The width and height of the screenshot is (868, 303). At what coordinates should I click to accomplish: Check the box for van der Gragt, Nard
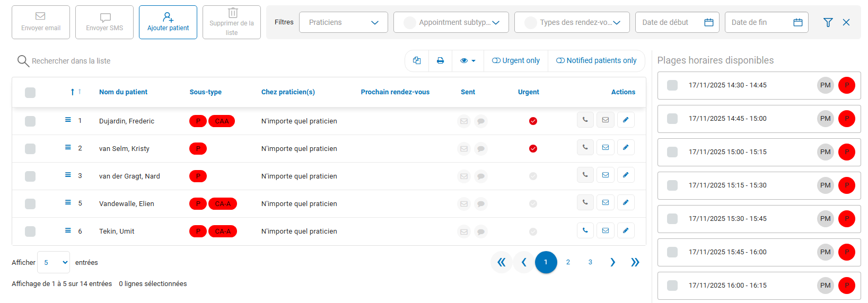pos(30,176)
